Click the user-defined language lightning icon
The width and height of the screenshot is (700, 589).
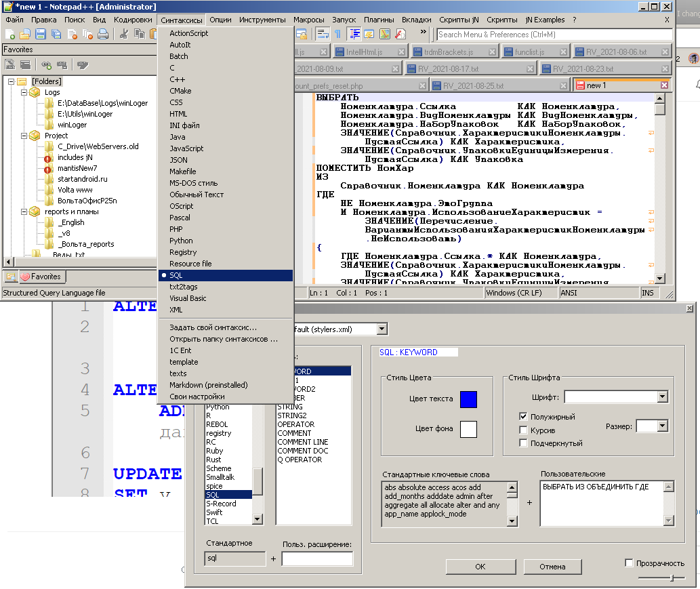(x=369, y=34)
